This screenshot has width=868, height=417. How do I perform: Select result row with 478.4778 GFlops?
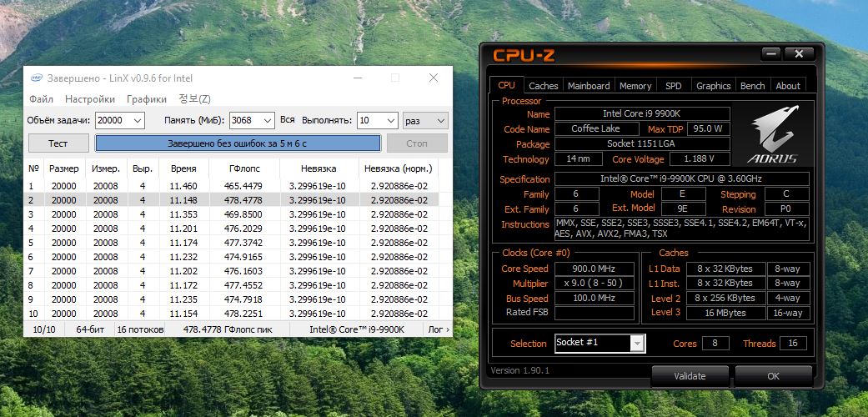(x=232, y=200)
